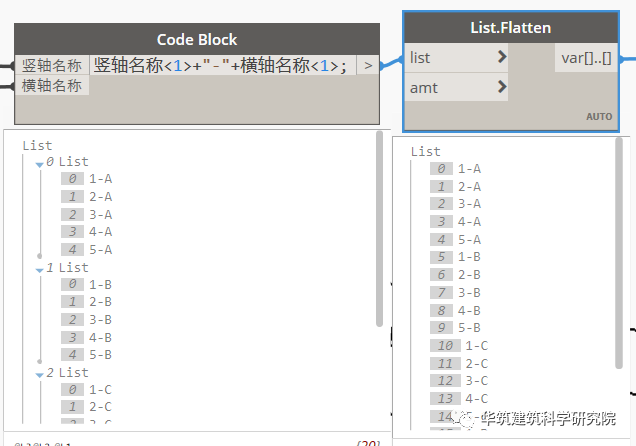
Task: Click the amt input port chevron
Action: point(502,86)
